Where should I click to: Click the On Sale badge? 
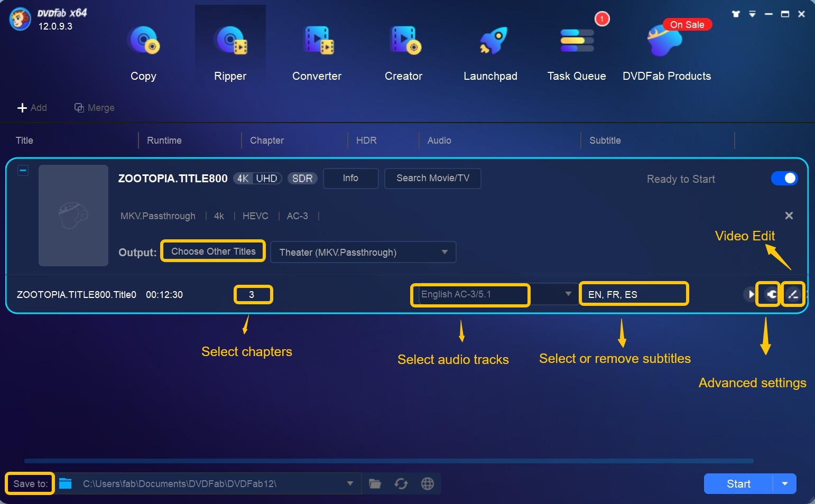point(687,24)
